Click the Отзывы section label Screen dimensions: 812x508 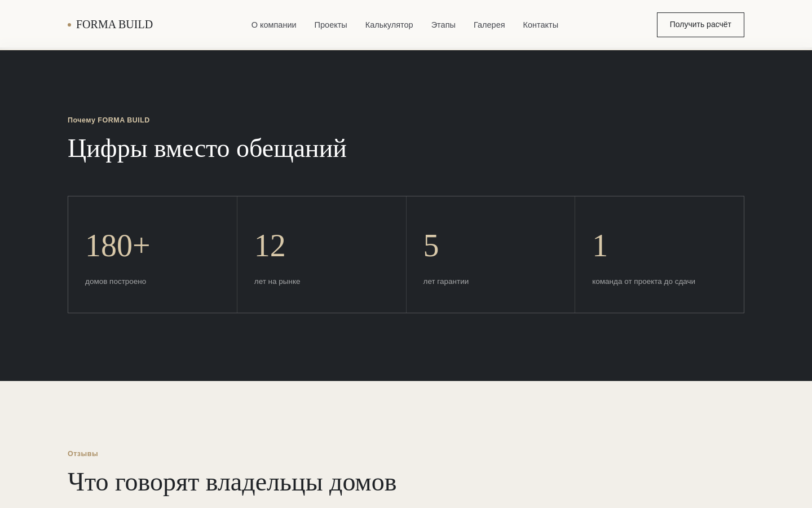[83, 454]
